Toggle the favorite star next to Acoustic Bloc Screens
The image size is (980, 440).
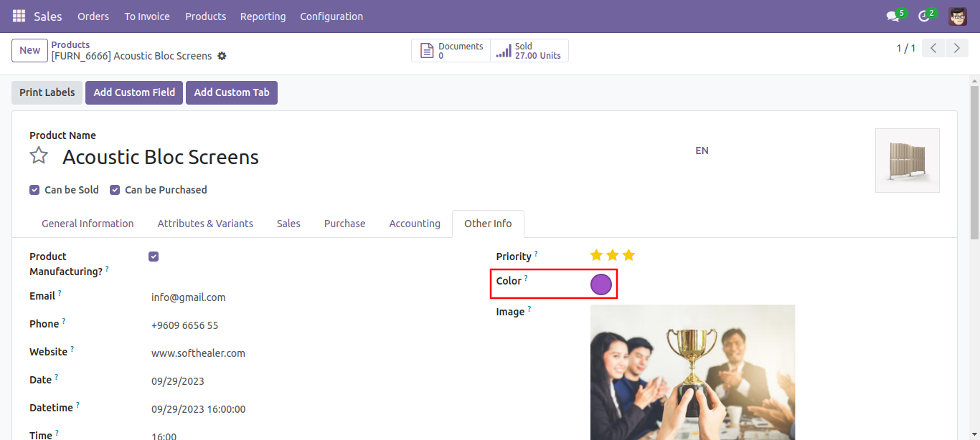39,156
